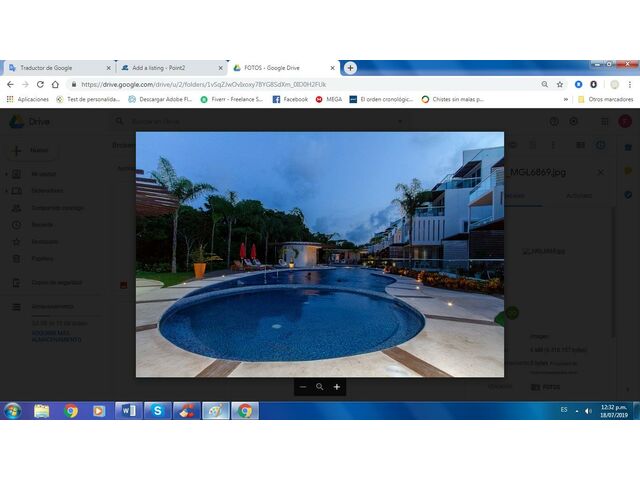Open the Windows Start menu

point(13,411)
